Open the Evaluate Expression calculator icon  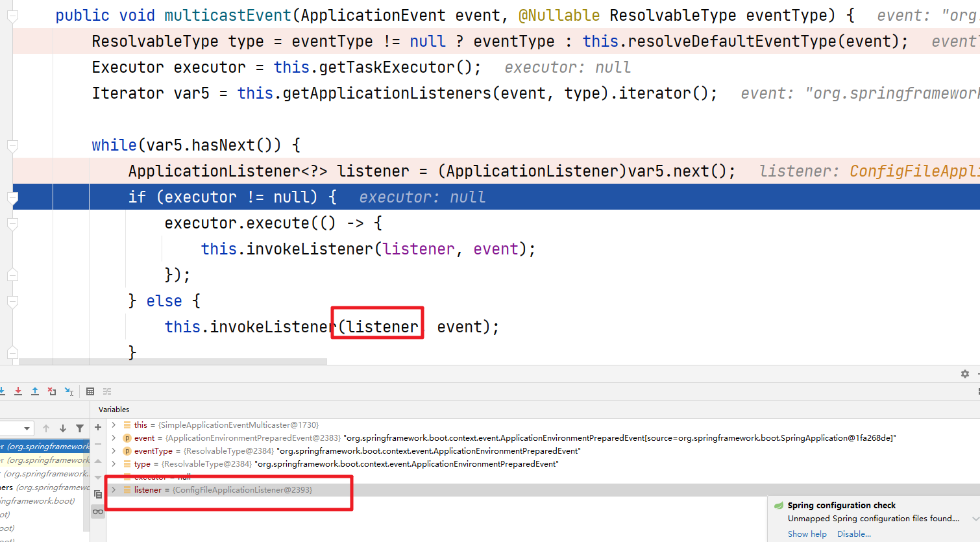pyautogui.click(x=90, y=391)
